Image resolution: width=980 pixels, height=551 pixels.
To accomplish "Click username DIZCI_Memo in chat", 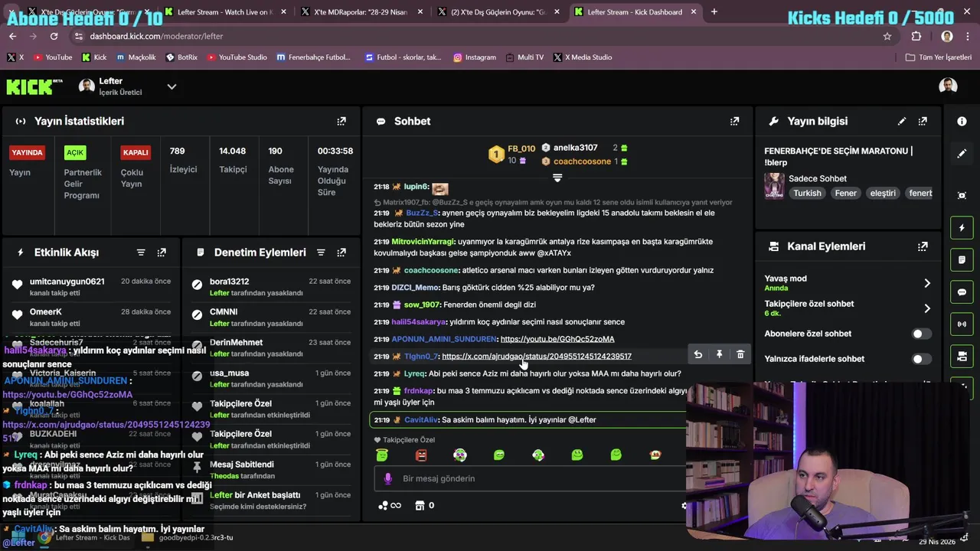I will point(415,288).
